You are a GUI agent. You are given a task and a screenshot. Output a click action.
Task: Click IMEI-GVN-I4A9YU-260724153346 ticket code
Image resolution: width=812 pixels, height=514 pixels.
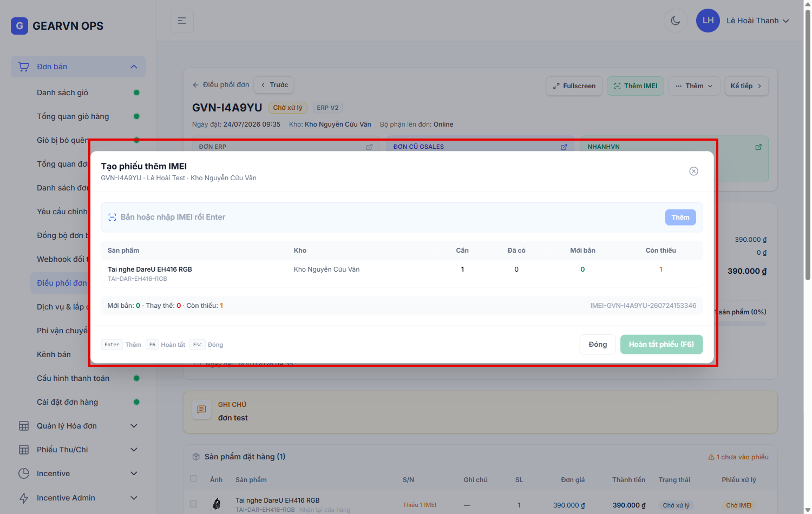[x=643, y=306]
